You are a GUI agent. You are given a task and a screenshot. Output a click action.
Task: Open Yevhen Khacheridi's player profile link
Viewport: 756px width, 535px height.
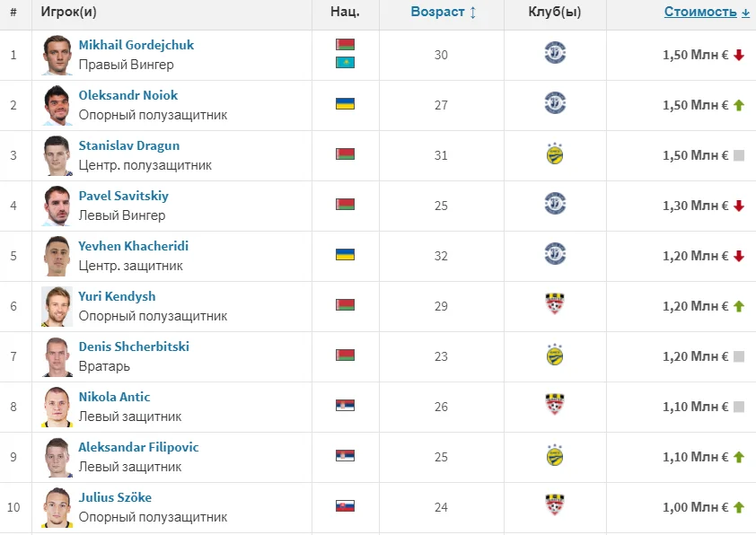click(x=133, y=246)
